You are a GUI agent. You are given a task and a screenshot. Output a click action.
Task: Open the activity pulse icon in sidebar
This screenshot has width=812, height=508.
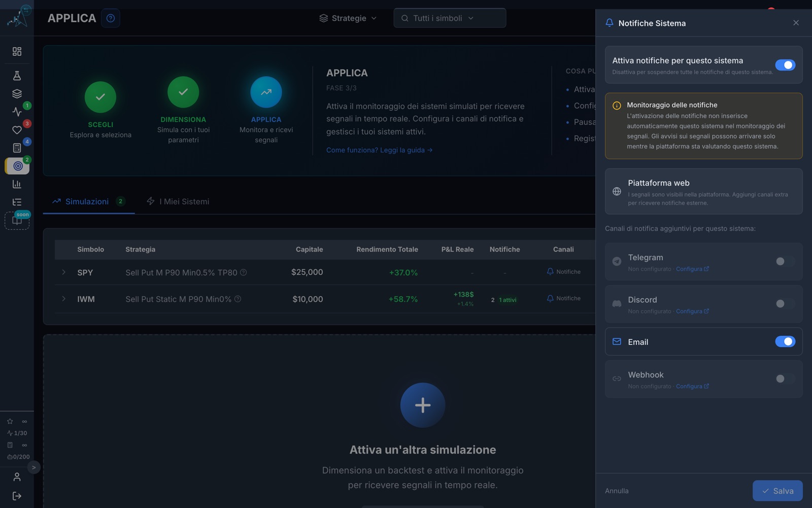pyautogui.click(x=17, y=112)
